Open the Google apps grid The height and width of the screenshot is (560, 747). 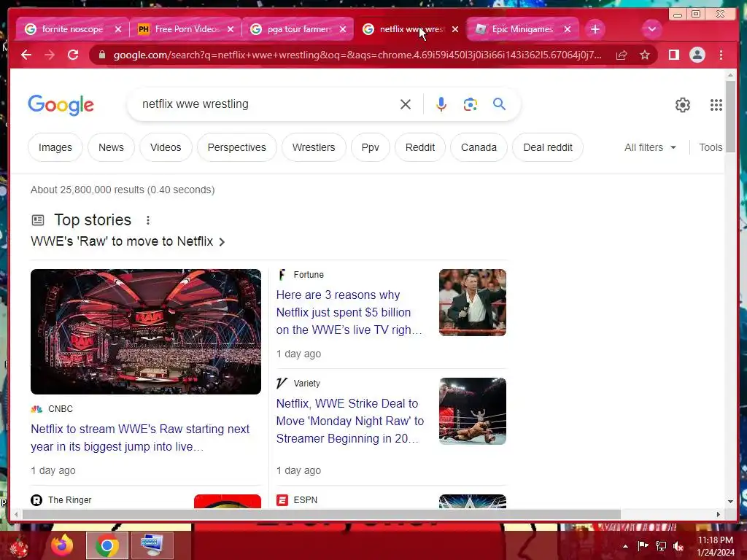point(716,105)
